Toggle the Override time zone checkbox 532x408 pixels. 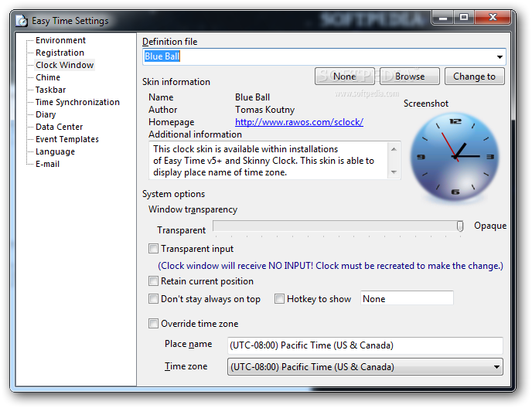[x=153, y=324]
